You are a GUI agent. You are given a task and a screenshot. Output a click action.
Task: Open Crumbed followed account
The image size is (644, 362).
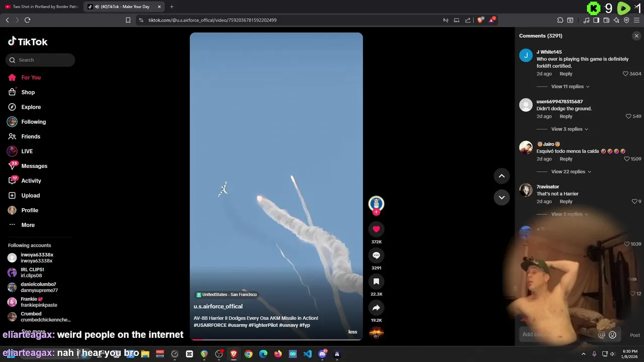pos(39,317)
